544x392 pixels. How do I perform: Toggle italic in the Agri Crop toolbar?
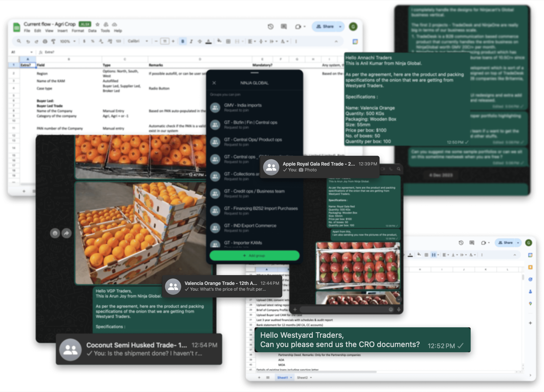[x=191, y=41]
